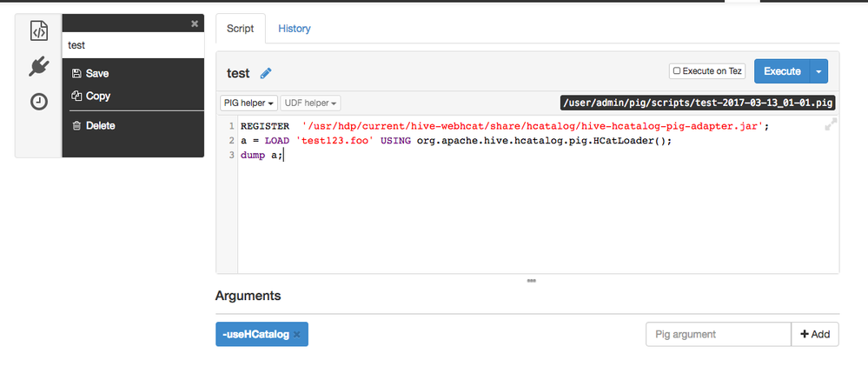Screen dimensions: 868x380
Task: Enable the Execute on Tez checkbox
Action: (x=676, y=71)
